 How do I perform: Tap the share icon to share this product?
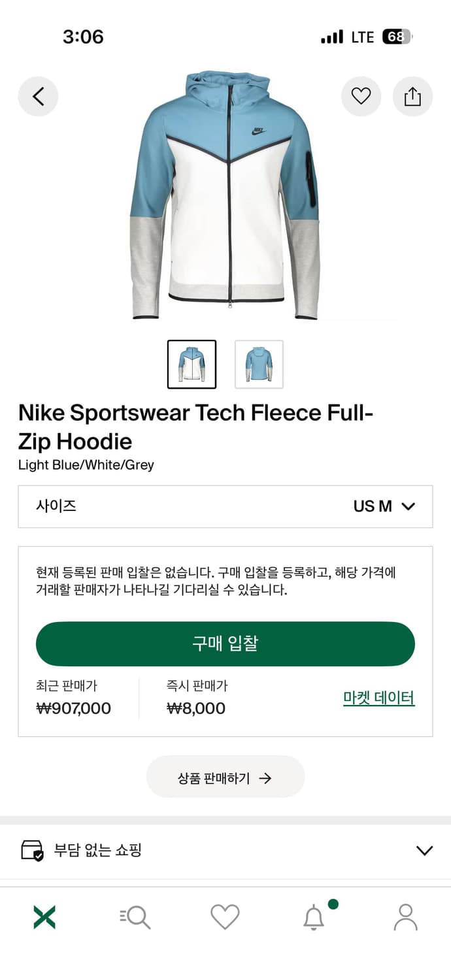(412, 96)
